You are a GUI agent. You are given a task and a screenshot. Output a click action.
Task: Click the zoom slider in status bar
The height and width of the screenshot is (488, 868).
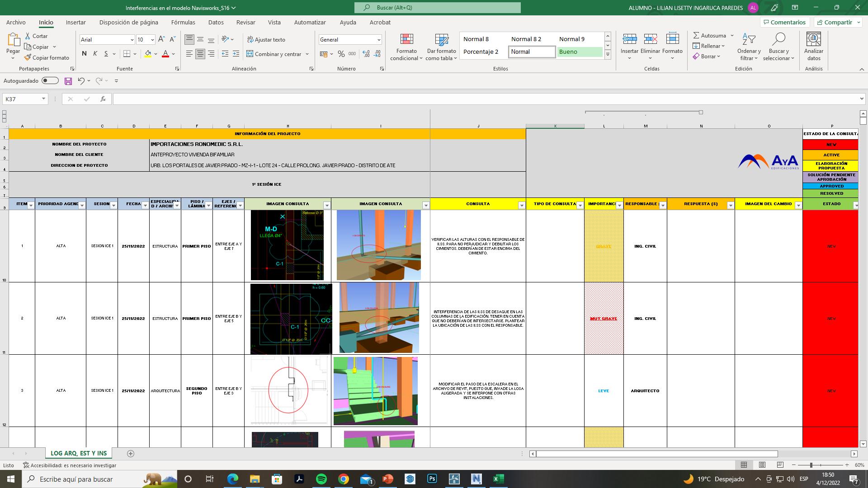(811, 465)
